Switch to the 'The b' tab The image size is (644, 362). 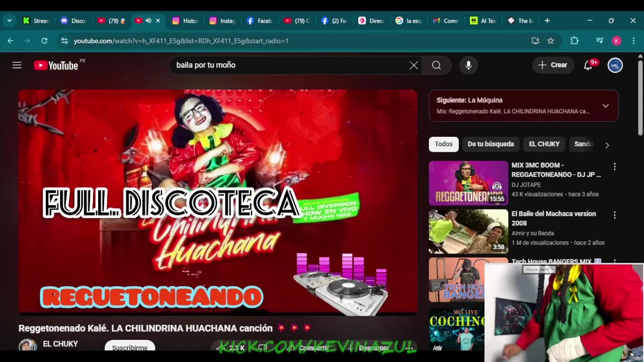pos(520,21)
